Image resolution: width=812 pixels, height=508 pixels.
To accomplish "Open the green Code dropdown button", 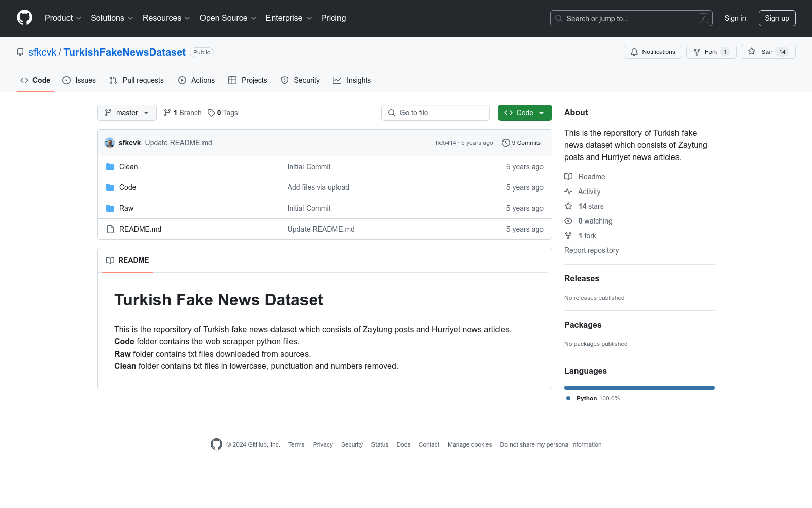I will [525, 113].
